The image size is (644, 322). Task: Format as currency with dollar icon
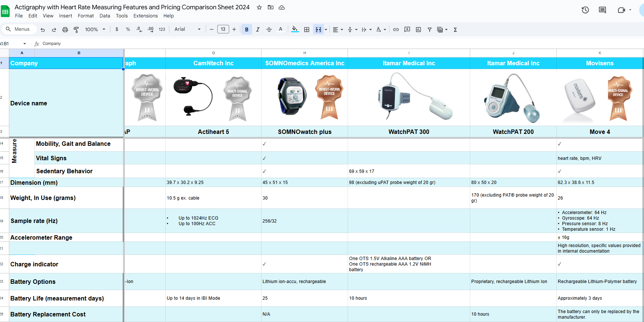pyautogui.click(x=117, y=29)
